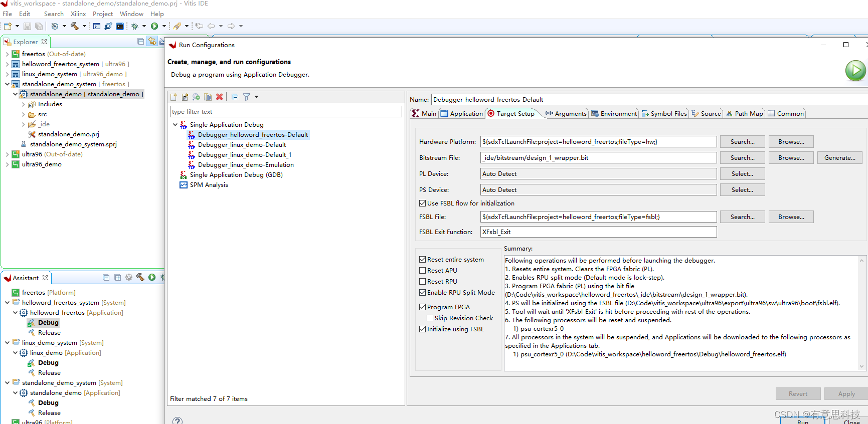Select Debugger_linux_demo-Emulation configuration
Viewport: 868px width, 424px height.
(x=246, y=165)
